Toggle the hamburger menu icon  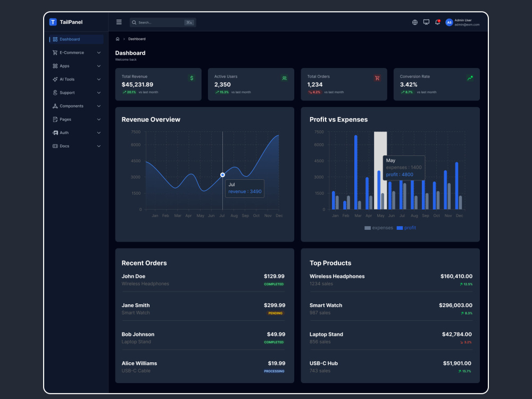click(119, 22)
